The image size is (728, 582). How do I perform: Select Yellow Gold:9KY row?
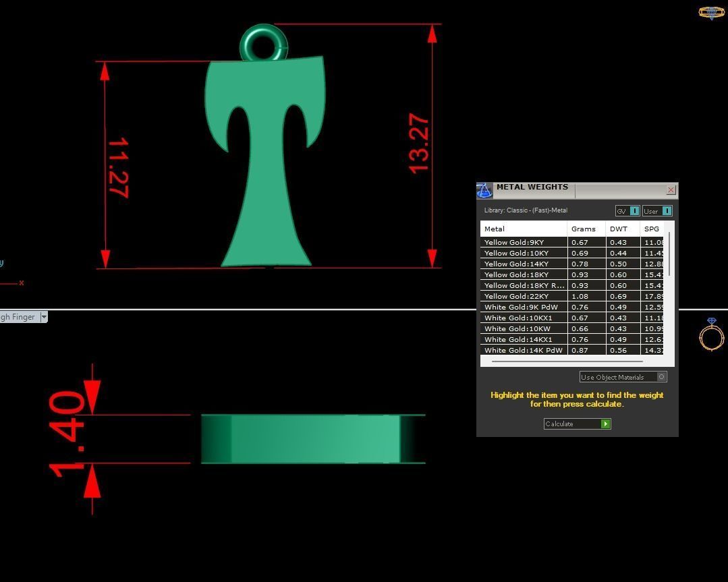click(x=572, y=242)
